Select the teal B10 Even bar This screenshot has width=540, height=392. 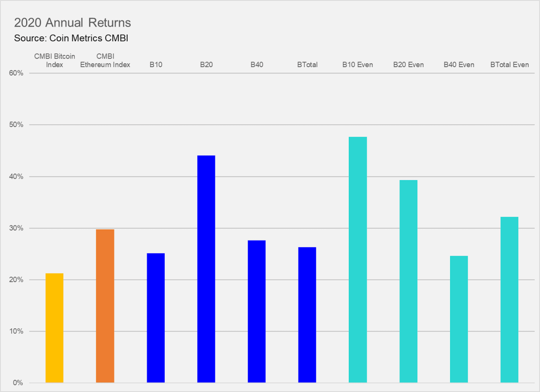coord(358,260)
